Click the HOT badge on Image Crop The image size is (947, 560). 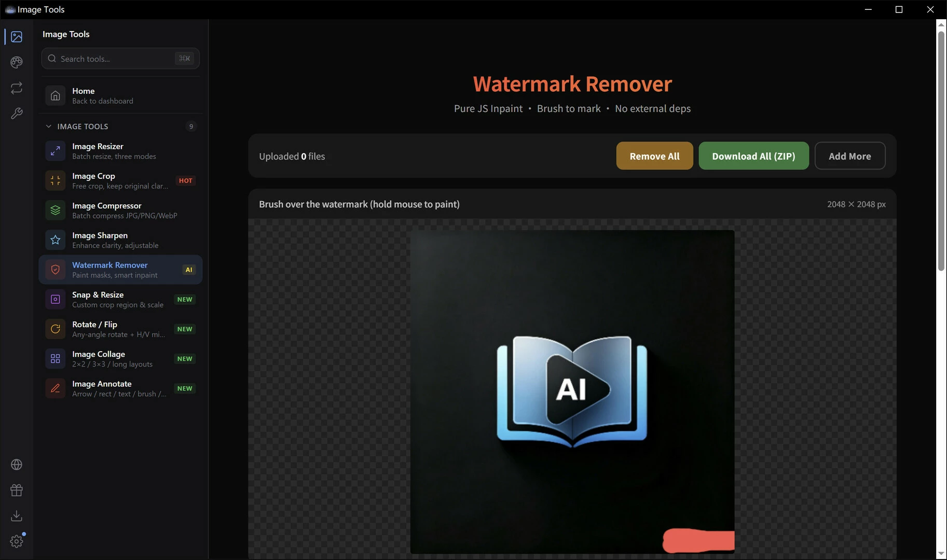185,181
